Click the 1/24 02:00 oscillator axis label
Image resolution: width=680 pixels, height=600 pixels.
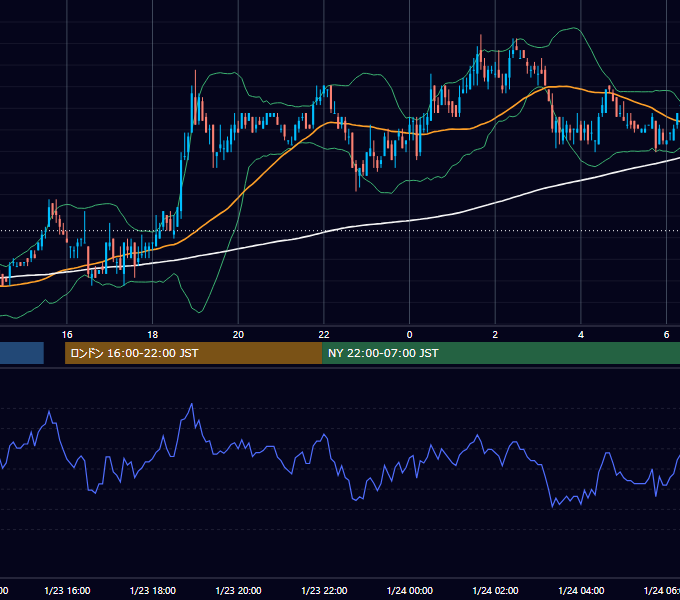coord(495,590)
